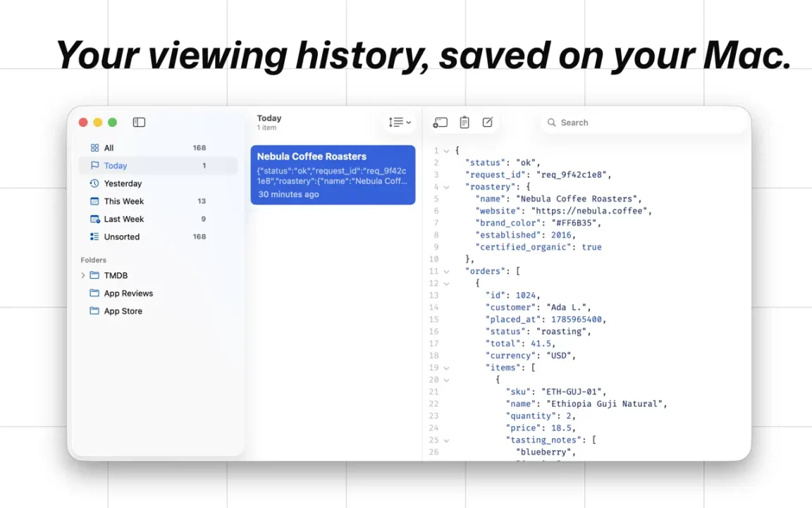Click the green zoom window button
The width and height of the screenshot is (812, 508).
(112, 122)
